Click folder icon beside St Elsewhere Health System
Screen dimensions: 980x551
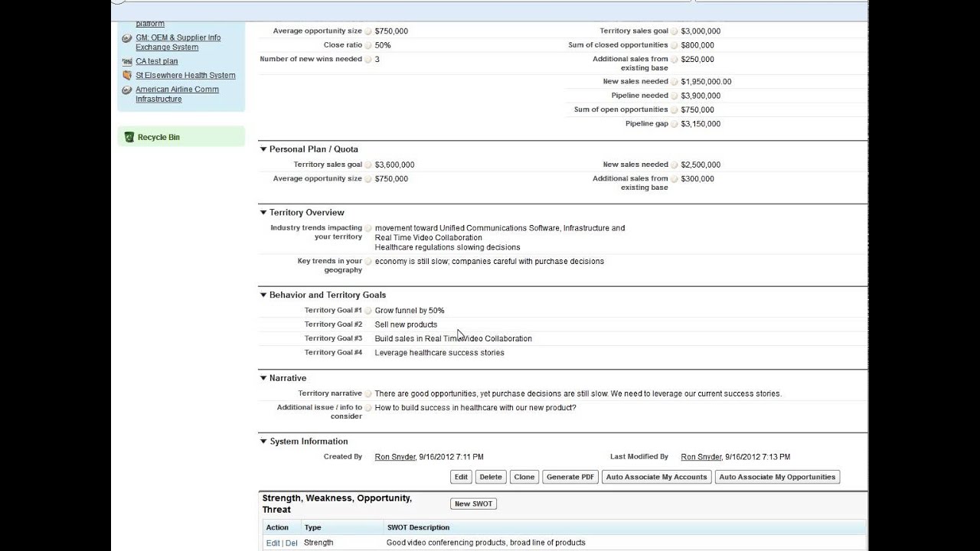pyautogui.click(x=128, y=75)
